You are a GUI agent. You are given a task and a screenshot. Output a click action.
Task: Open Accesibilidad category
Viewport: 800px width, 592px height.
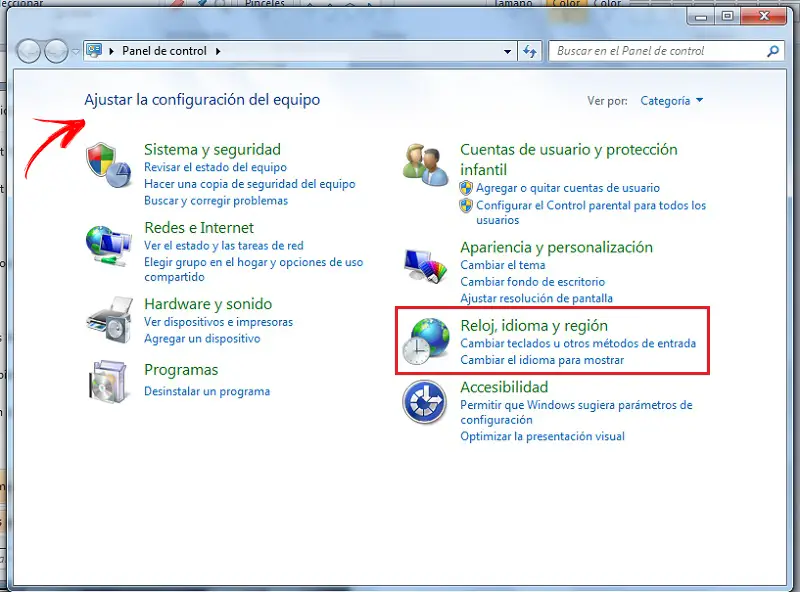[504, 387]
